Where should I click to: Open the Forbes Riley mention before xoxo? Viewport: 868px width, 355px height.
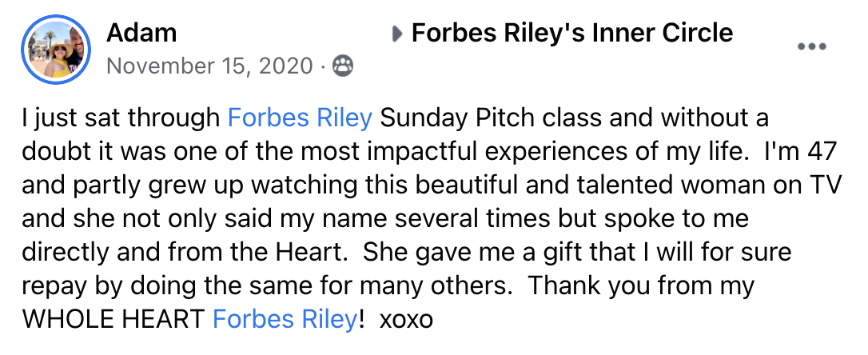[285, 320]
